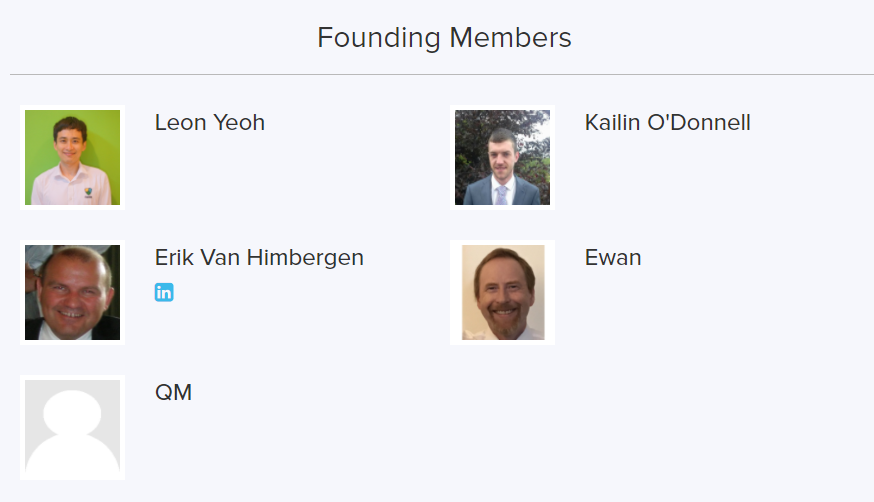The width and height of the screenshot is (874, 502).
Task: Click the photo with the green background
Action: pyautogui.click(x=72, y=157)
